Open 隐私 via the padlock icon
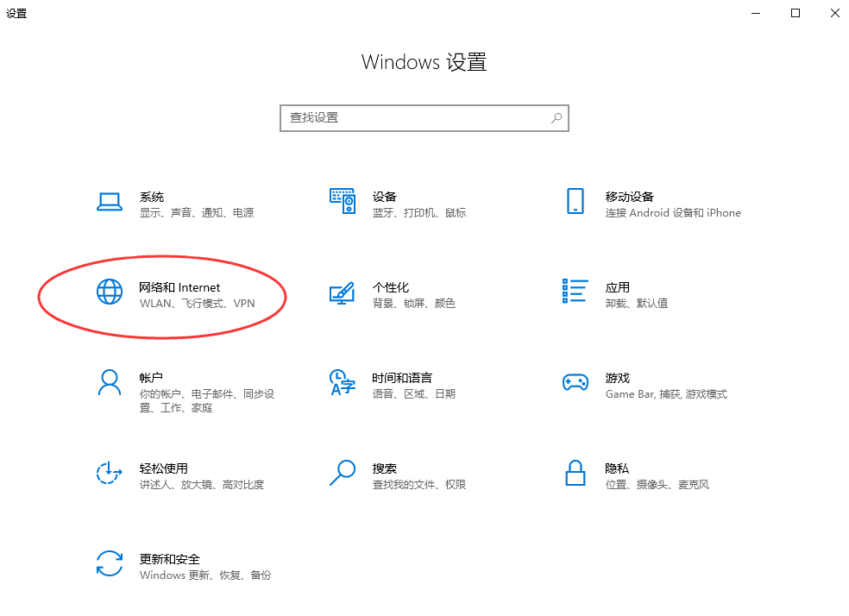The height and width of the screenshot is (616, 849). click(x=575, y=474)
